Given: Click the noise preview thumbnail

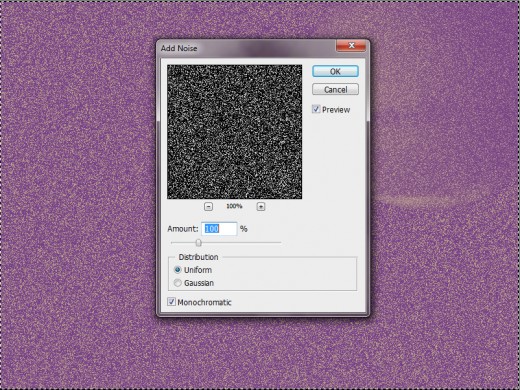Looking at the screenshot, I should pos(235,132).
